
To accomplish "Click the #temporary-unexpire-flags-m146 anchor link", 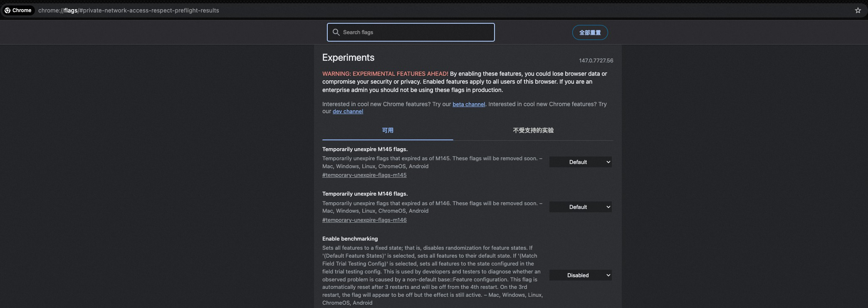I will (364, 220).
